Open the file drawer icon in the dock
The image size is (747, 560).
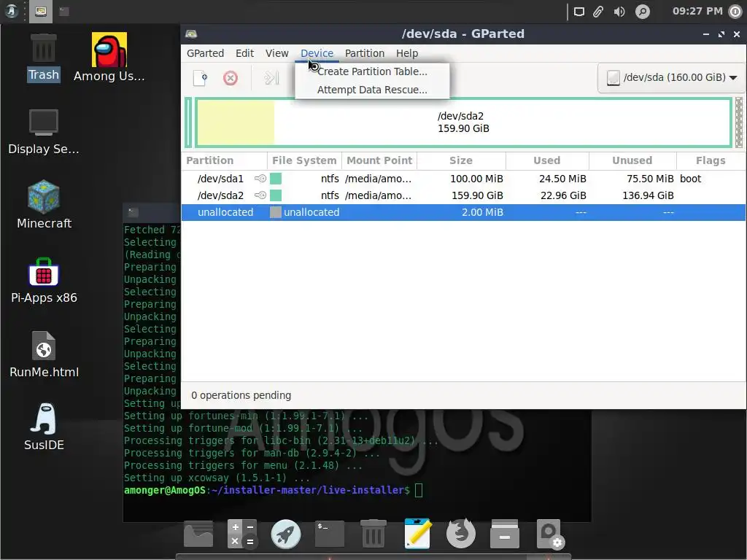pyautogui.click(x=505, y=534)
